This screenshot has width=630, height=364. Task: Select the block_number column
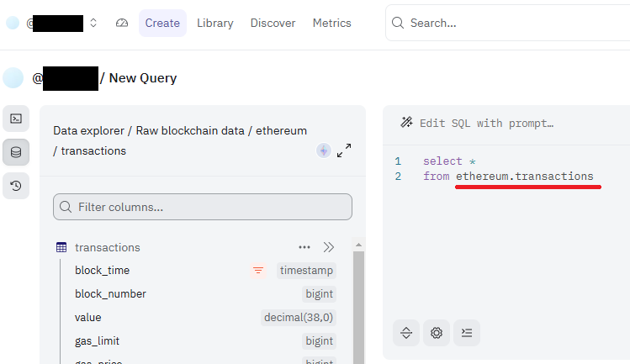click(x=110, y=293)
